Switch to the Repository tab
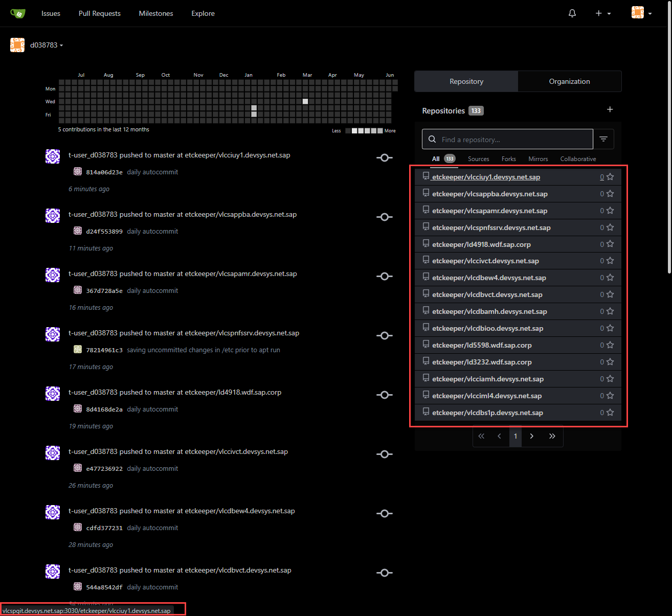The image size is (672, 616). 466,81
